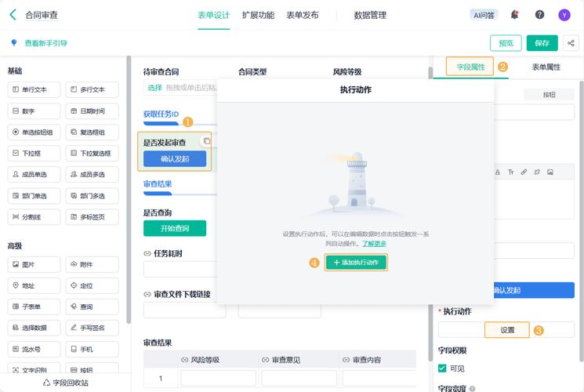
Task: Add the 图片 field
Action: (34, 264)
